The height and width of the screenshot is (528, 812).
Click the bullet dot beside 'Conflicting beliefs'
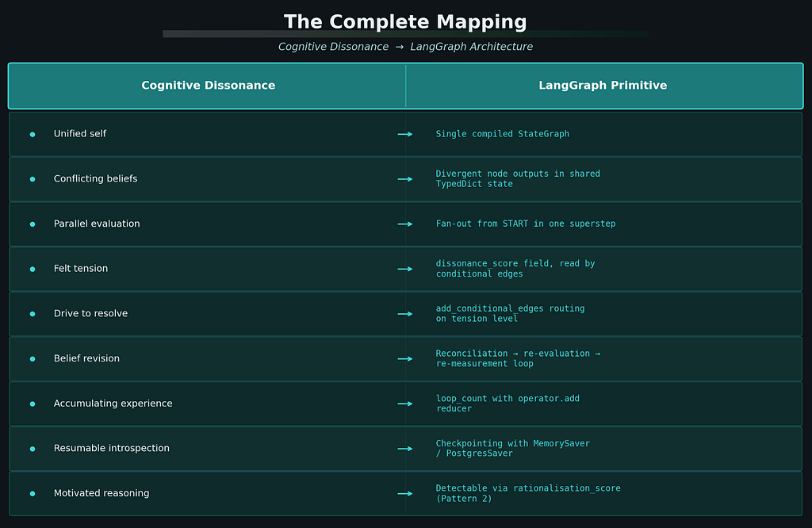click(x=33, y=179)
